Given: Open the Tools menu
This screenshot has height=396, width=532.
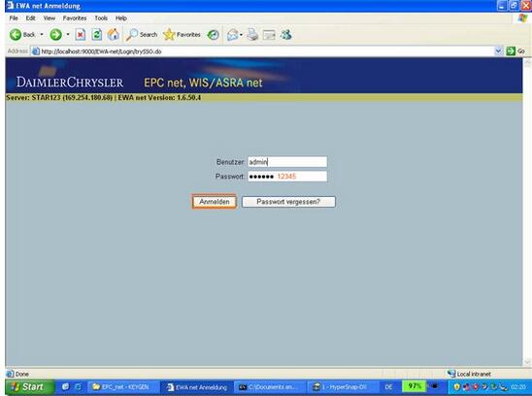Looking at the screenshot, I should [x=101, y=18].
